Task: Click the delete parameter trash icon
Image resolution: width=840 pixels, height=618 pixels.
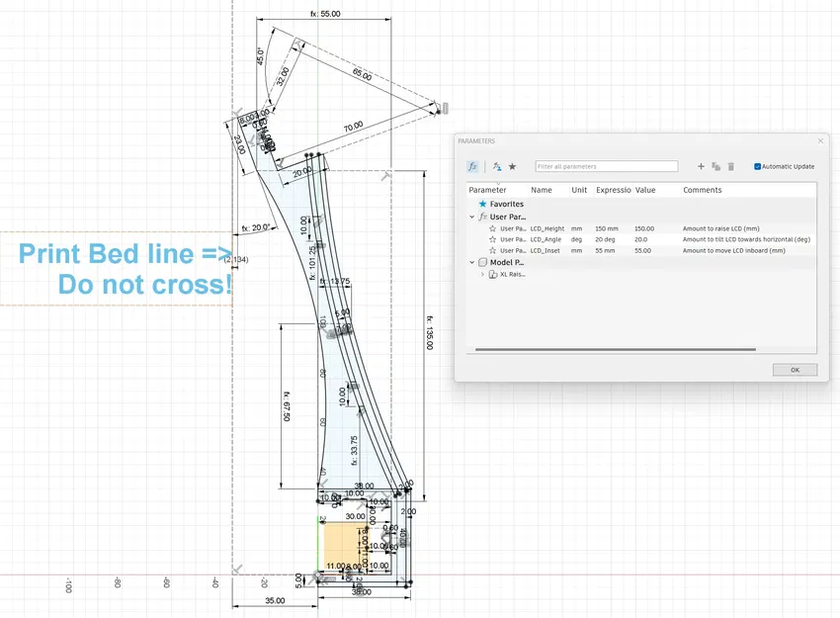Action: (x=731, y=166)
